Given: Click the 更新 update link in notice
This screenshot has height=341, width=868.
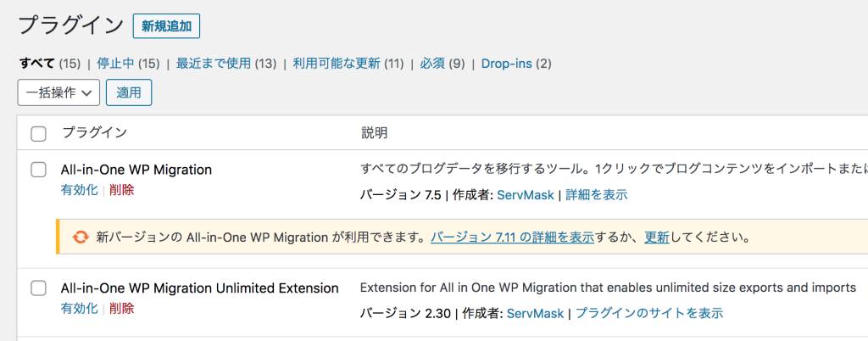Looking at the screenshot, I should click(x=657, y=238).
